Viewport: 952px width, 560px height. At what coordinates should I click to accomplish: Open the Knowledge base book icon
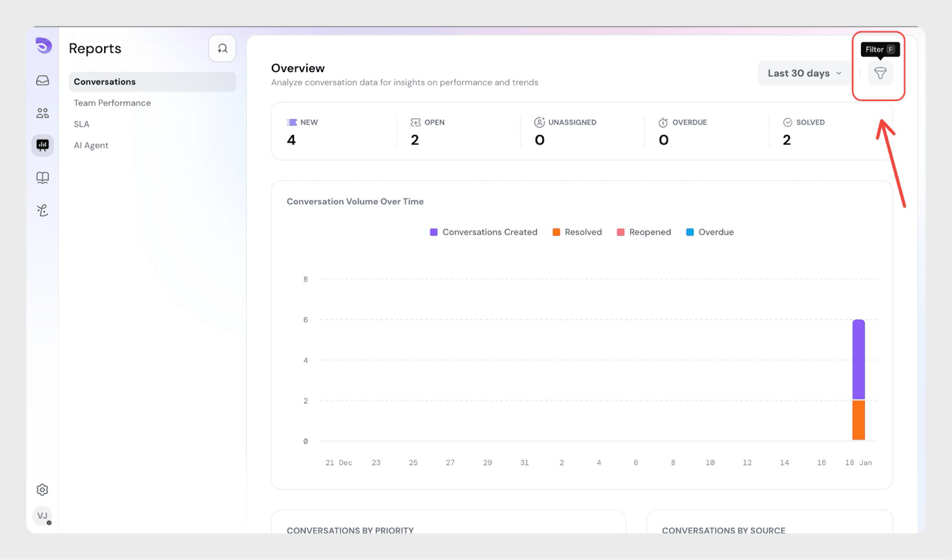(43, 178)
